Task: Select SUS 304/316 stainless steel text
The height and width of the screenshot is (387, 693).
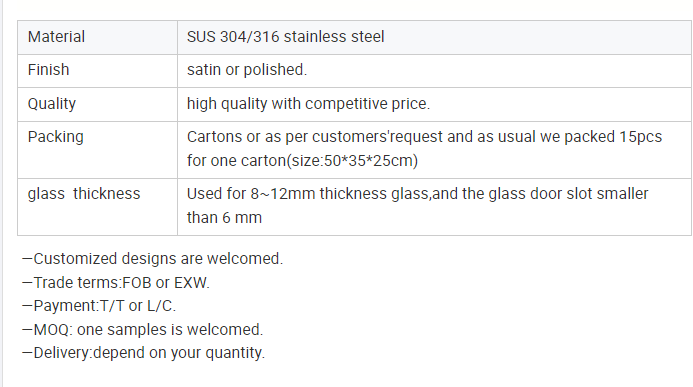Action: (286, 37)
